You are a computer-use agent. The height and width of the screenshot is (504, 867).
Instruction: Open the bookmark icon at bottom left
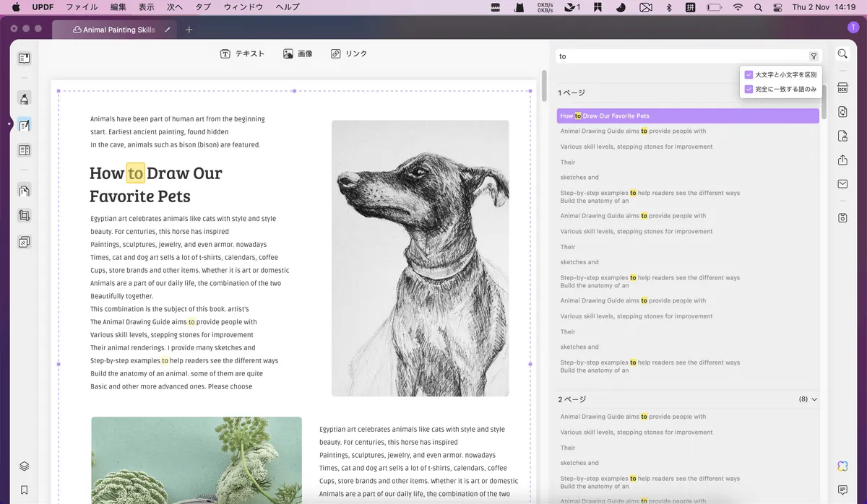(24, 490)
